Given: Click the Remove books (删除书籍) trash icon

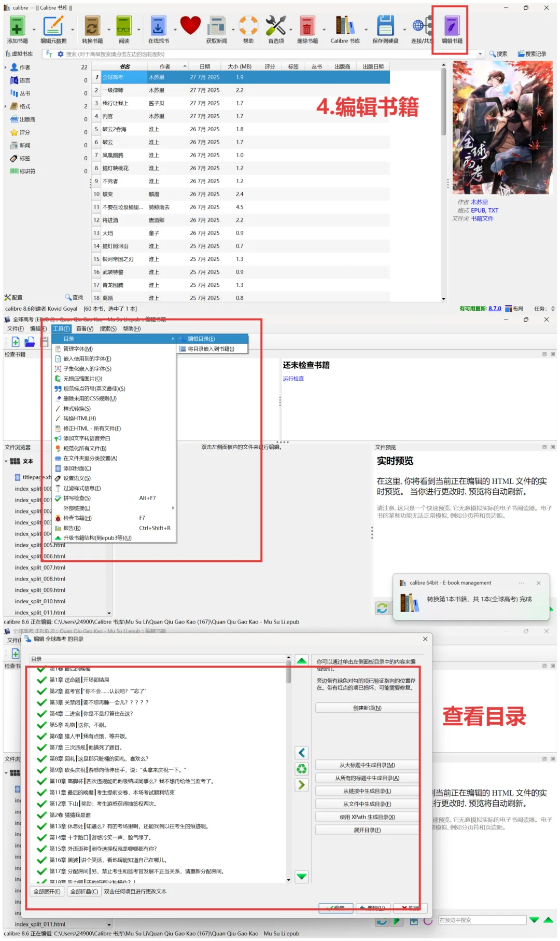Looking at the screenshot, I should pos(307,26).
